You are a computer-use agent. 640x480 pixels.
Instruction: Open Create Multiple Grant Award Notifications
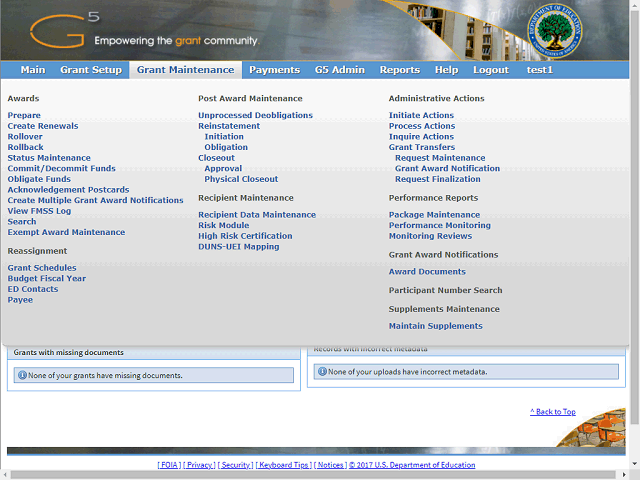pyautogui.click(x=96, y=200)
